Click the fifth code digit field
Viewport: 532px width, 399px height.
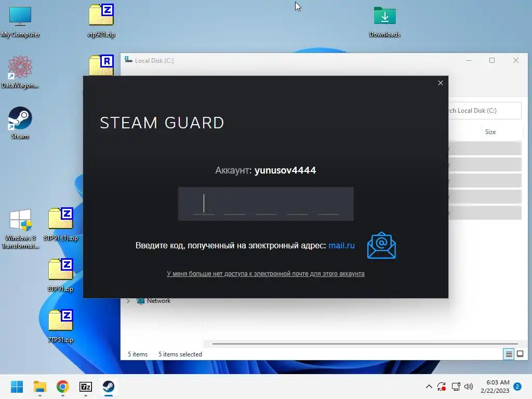328,204
